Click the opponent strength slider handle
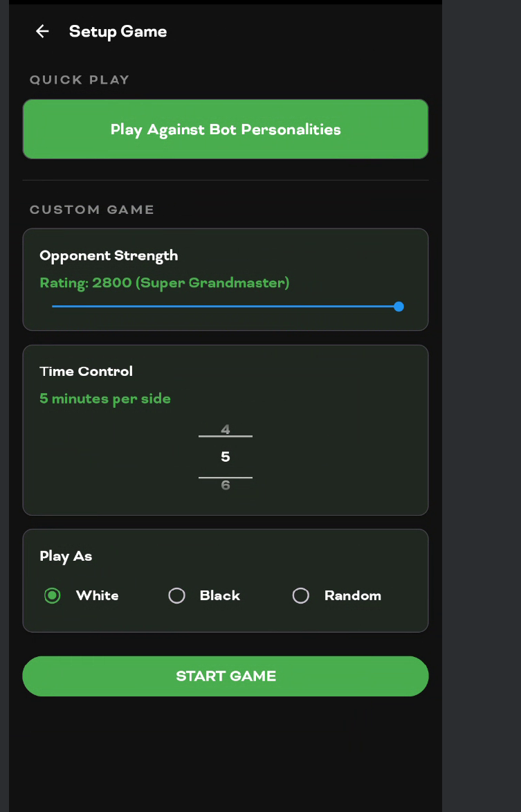 [x=399, y=307]
